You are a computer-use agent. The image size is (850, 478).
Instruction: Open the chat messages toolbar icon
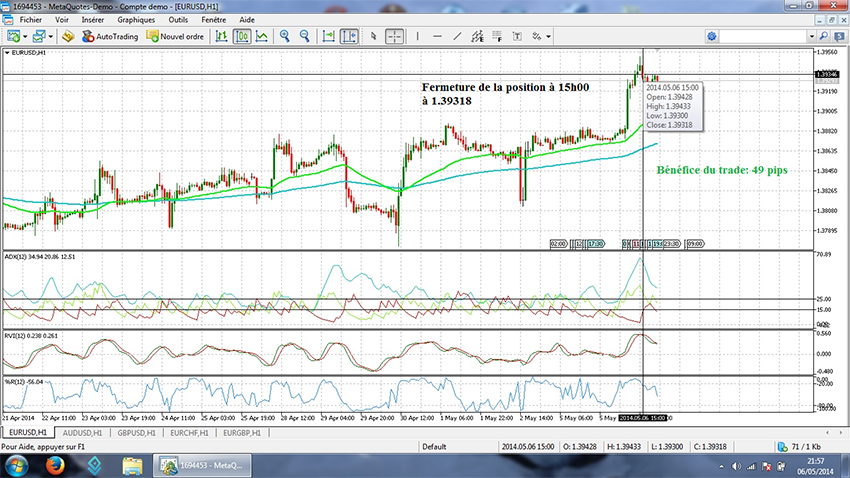click(x=839, y=36)
